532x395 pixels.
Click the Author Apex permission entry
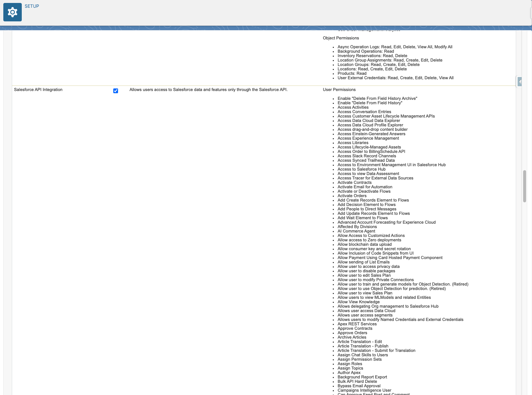point(349,373)
